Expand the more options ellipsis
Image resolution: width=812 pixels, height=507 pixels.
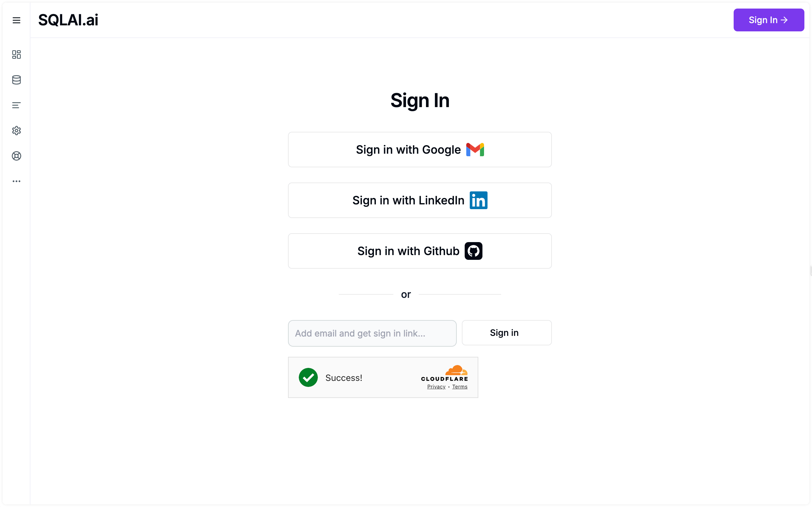[16, 181]
